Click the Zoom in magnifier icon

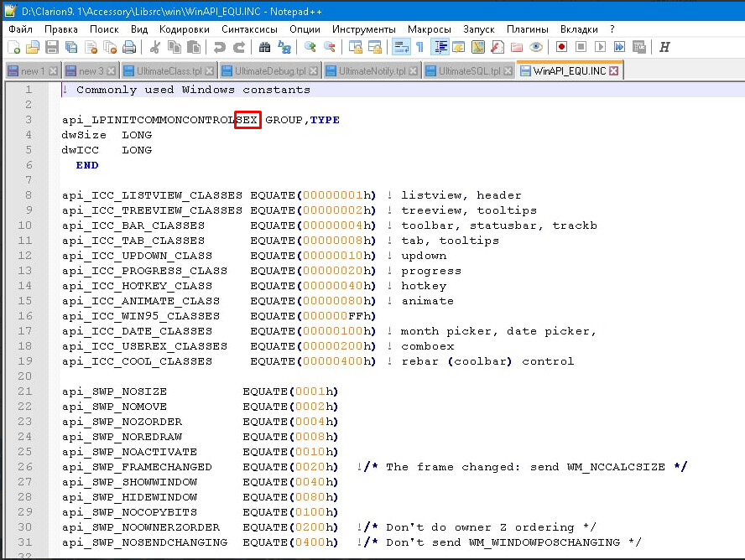[x=310, y=47]
